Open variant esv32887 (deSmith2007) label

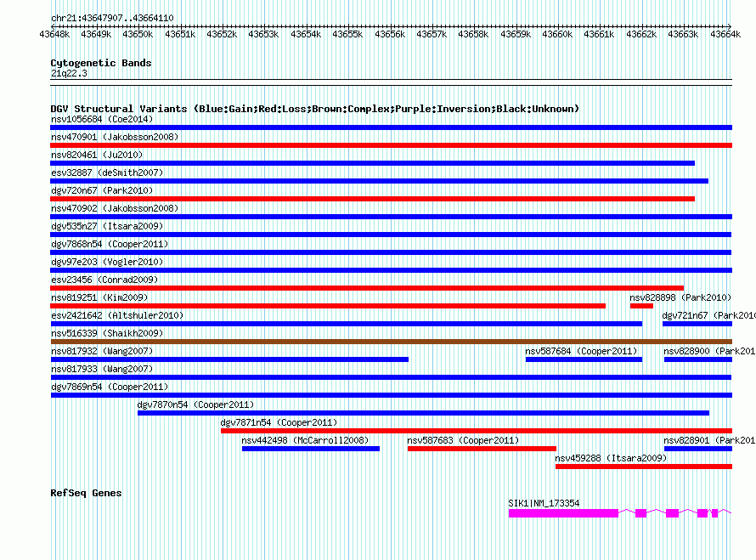click(107, 173)
